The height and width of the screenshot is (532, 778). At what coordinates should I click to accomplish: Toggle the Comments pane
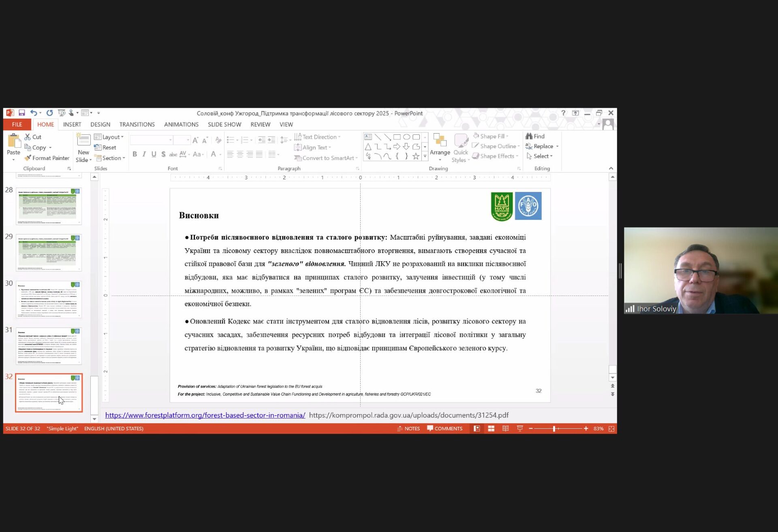coord(445,428)
